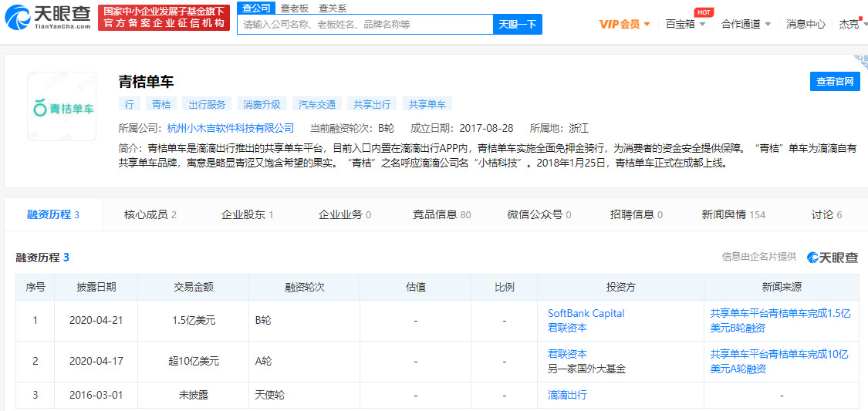Select the 2020-04-21 date cell

(x=96, y=320)
